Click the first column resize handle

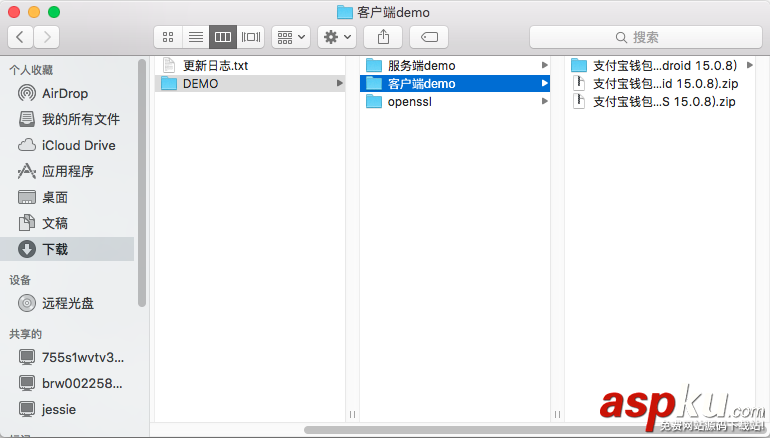[x=353, y=414]
